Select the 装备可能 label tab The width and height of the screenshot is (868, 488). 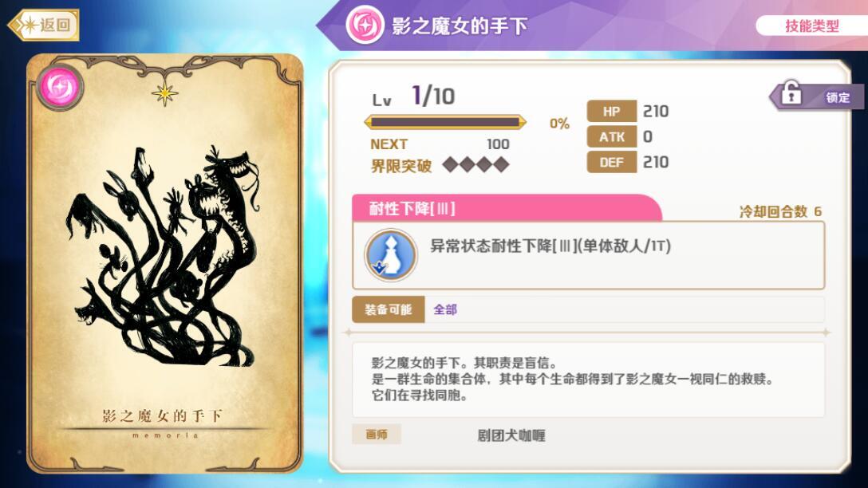coord(388,309)
